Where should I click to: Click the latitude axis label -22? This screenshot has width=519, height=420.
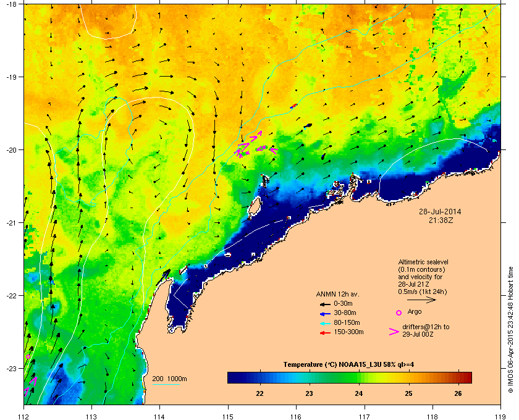[x=11, y=296]
